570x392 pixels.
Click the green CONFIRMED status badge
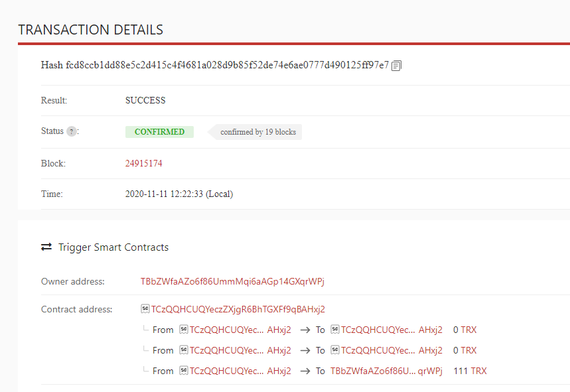coord(159,132)
